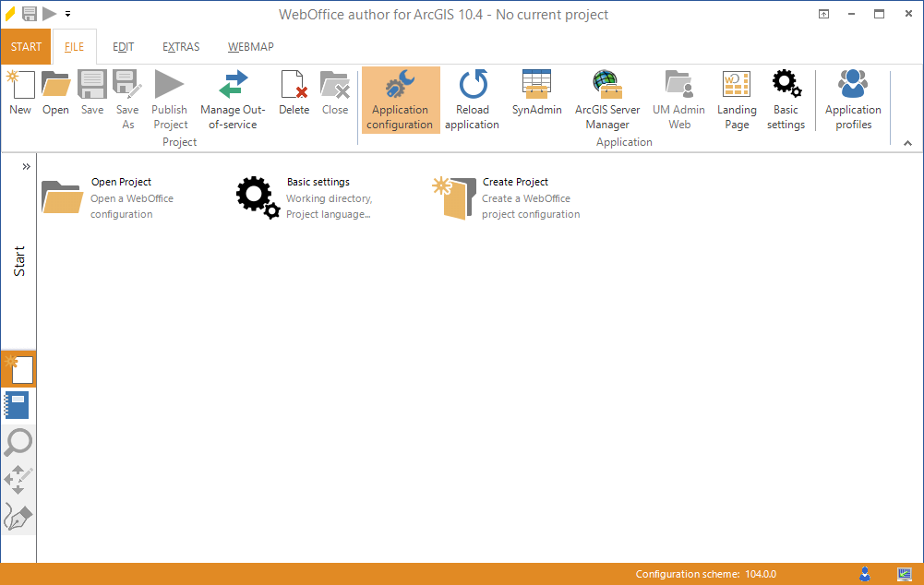
Task: Open the notebook panel in the sidebar
Action: point(18,404)
